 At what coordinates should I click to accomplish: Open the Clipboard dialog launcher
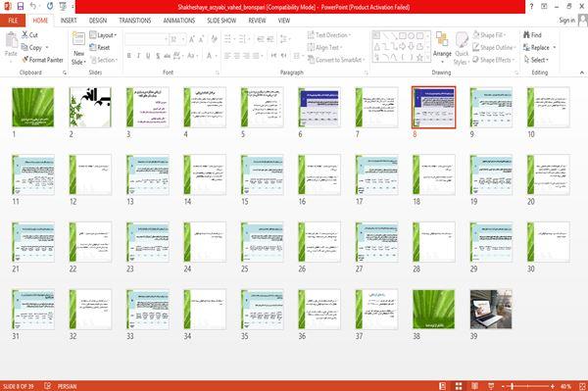coord(65,73)
